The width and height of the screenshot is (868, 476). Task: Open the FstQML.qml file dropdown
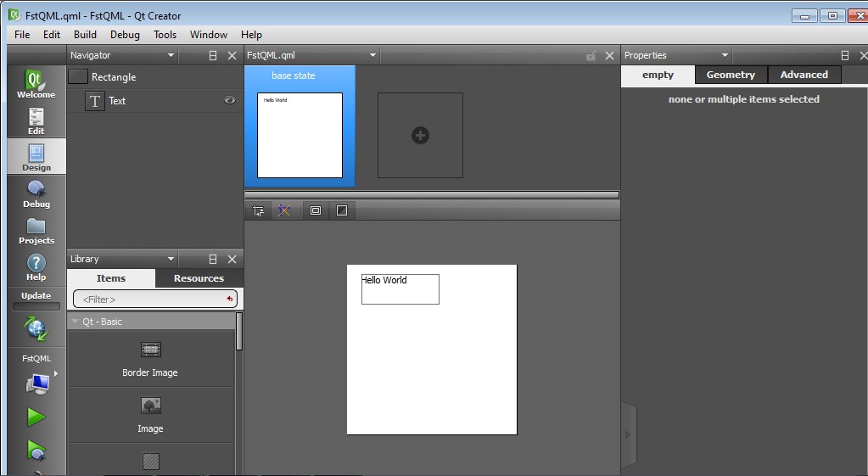[x=372, y=55]
